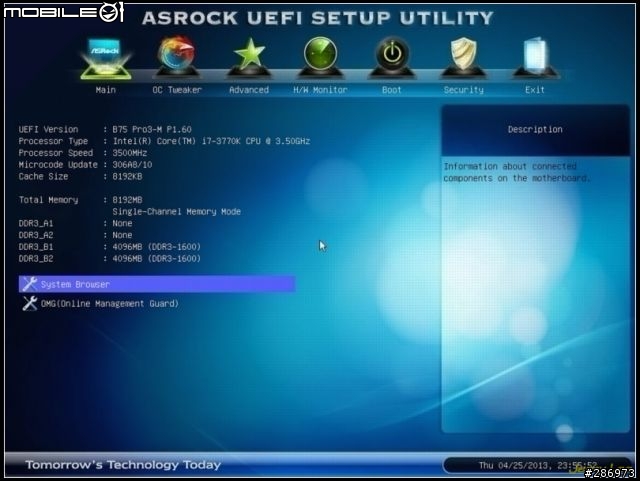This screenshot has height=481, width=640.
Task: Open the System Browser entry
Action: coord(157,284)
